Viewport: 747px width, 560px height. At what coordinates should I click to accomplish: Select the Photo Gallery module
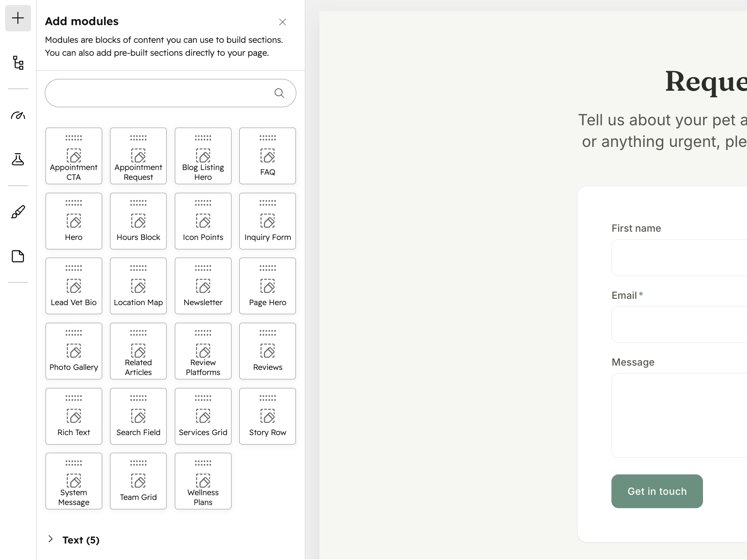(x=74, y=351)
